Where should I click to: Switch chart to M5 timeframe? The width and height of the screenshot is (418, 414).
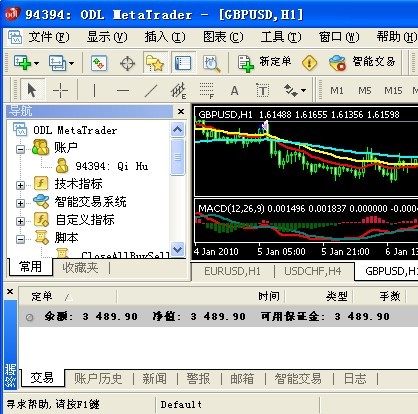click(x=365, y=90)
